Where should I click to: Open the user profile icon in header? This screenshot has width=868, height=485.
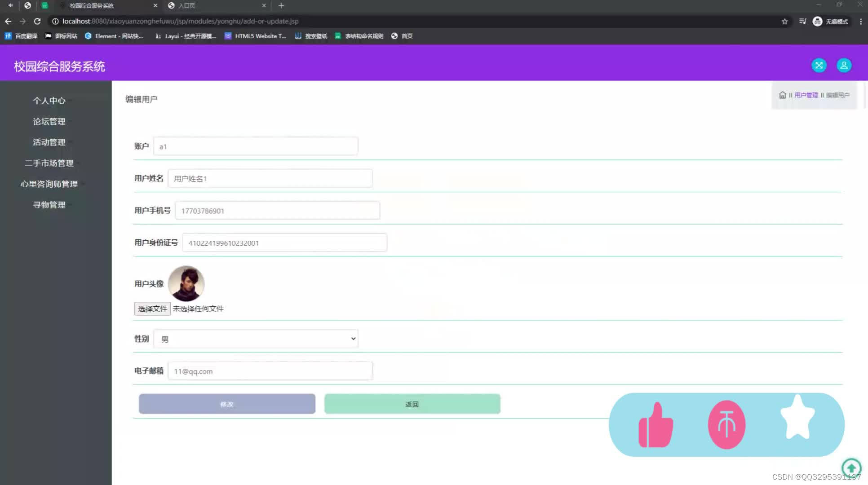pos(844,66)
